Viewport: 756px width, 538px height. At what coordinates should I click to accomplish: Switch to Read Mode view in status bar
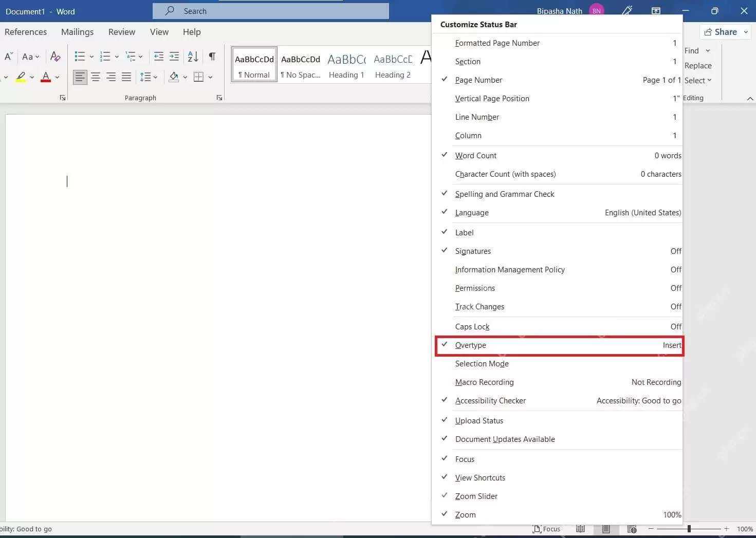580,529
